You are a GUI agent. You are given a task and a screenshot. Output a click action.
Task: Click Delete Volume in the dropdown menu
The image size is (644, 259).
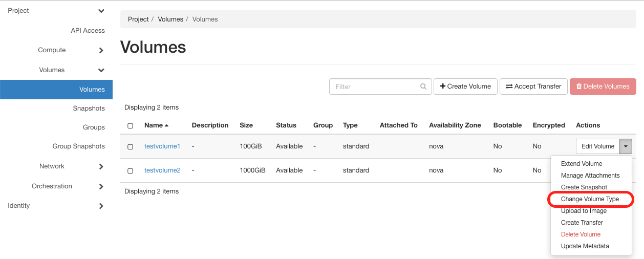[581, 234]
